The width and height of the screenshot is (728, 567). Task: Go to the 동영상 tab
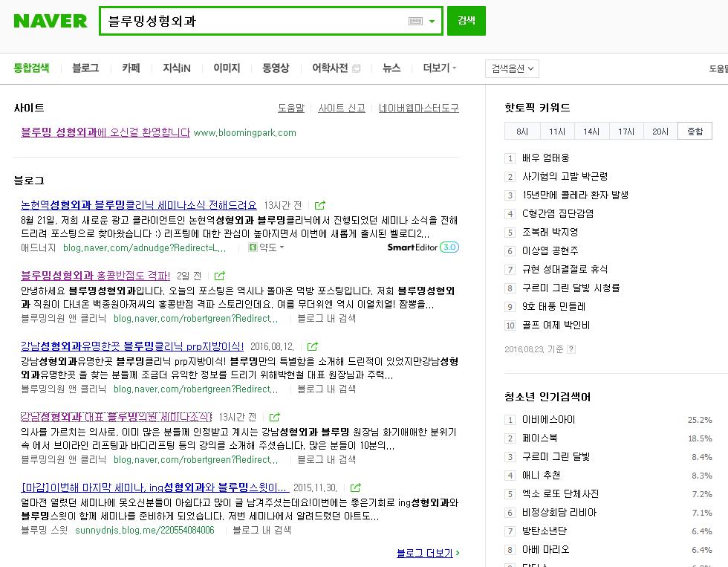276,68
